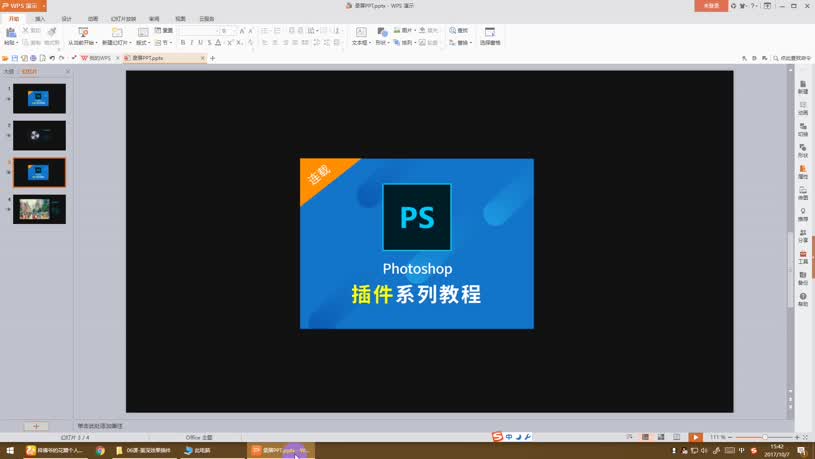Viewport: 815px width, 459px height.
Task: Switch to Reading view icon in status bar
Action: [676, 437]
